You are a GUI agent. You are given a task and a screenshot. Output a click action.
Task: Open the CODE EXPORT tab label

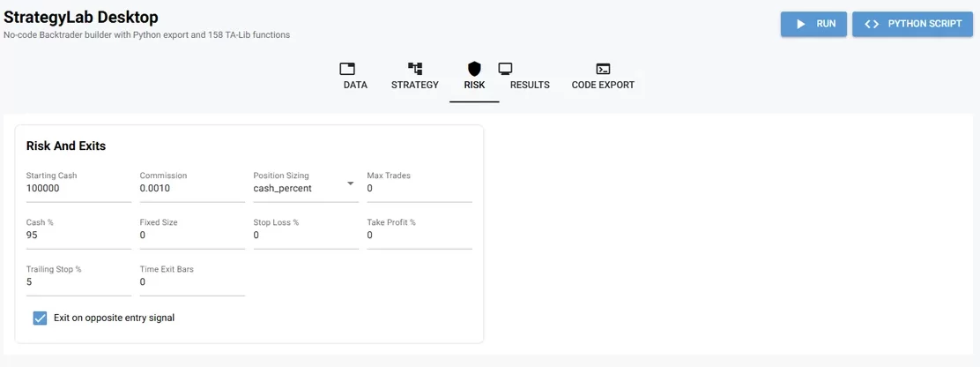(x=603, y=85)
